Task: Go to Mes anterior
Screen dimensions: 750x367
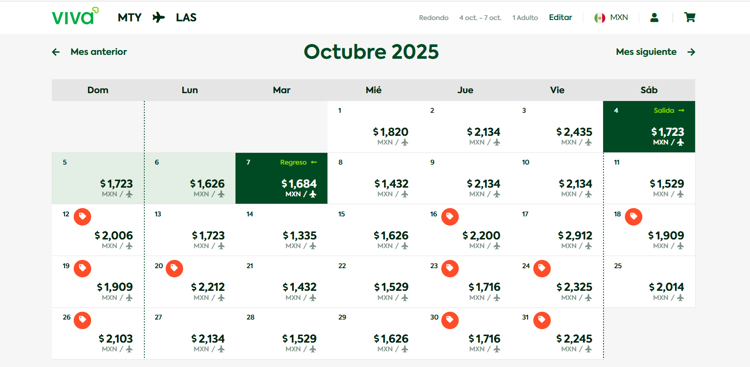Action: click(x=89, y=52)
